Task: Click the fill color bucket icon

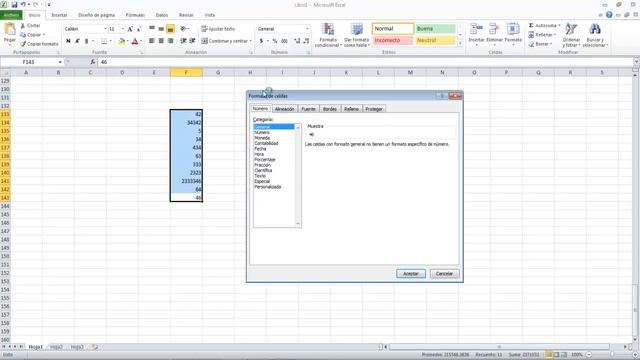Action: point(121,41)
